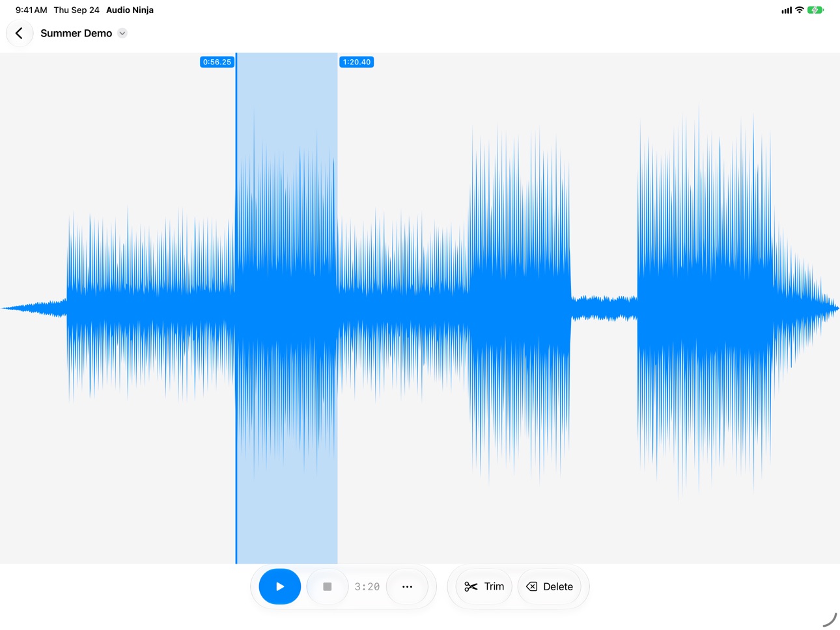Click the Audio Ninja app name text
840x630 pixels.
(130, 10)
